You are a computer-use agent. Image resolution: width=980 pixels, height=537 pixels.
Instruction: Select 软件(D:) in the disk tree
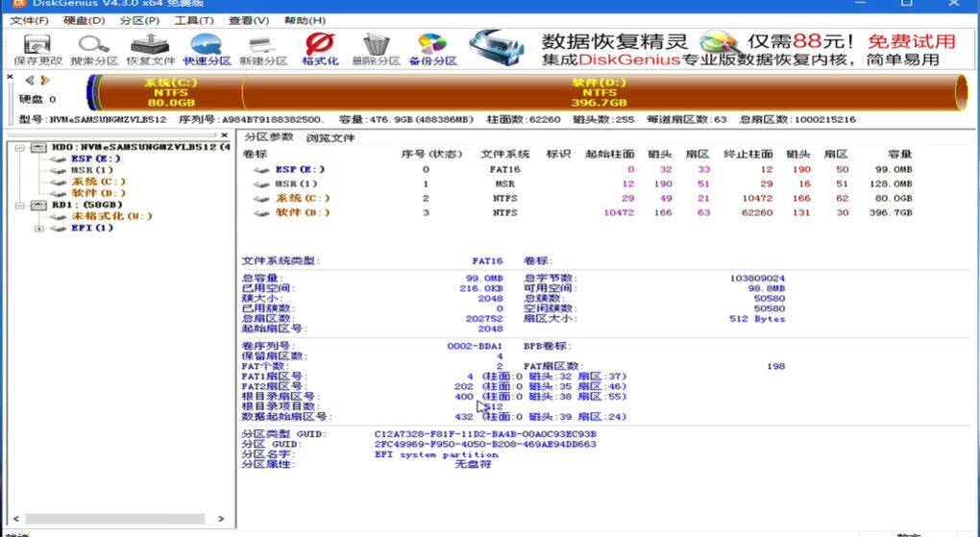click(98, 193)
